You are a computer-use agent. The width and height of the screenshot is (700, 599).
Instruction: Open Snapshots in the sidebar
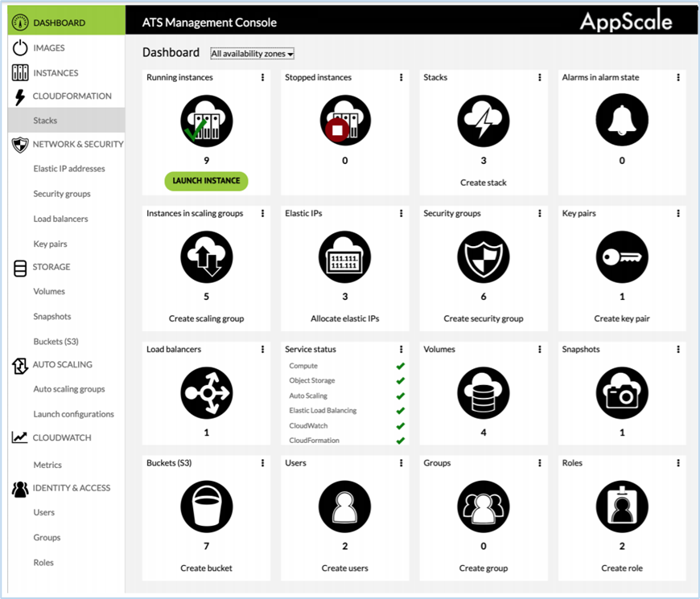click(52, 316)
